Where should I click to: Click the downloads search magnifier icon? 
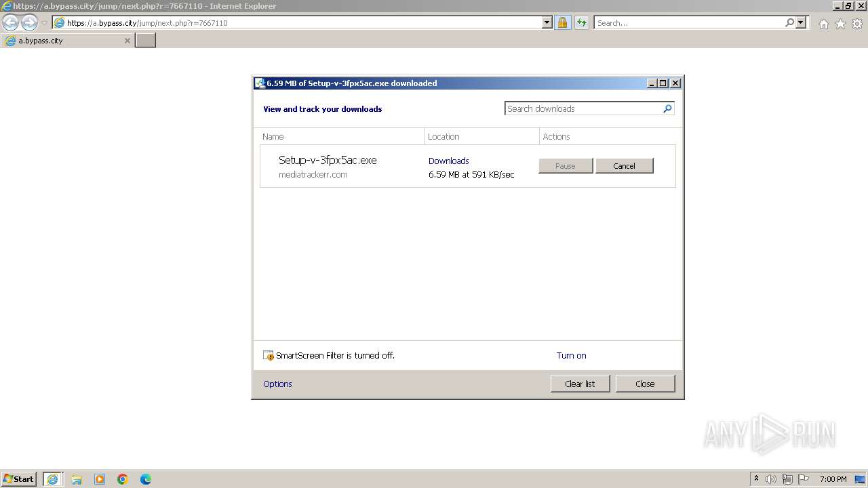tap(667, 108)
